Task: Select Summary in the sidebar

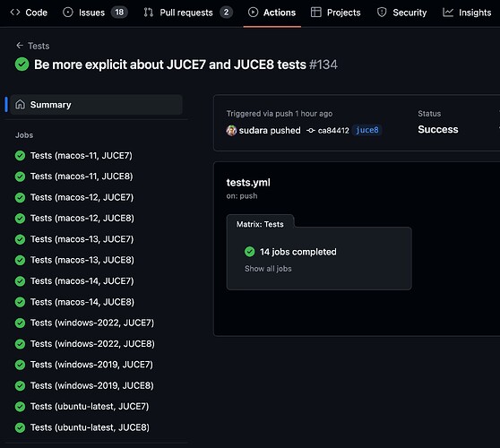Action: point(96,105)
